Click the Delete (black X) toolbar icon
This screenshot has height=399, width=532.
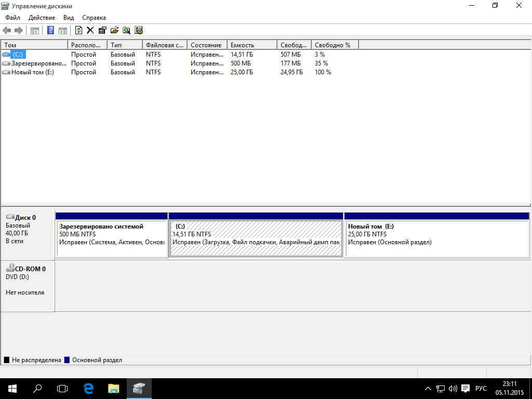pos(90,31)
